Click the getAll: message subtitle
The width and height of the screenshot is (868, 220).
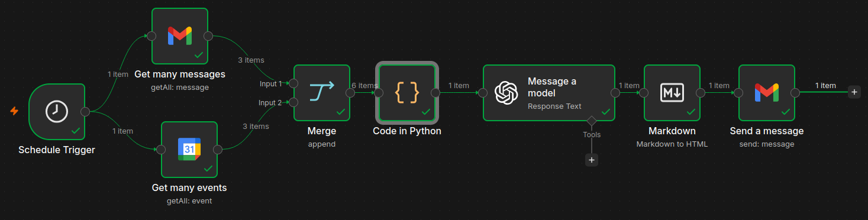pos(180,88)
